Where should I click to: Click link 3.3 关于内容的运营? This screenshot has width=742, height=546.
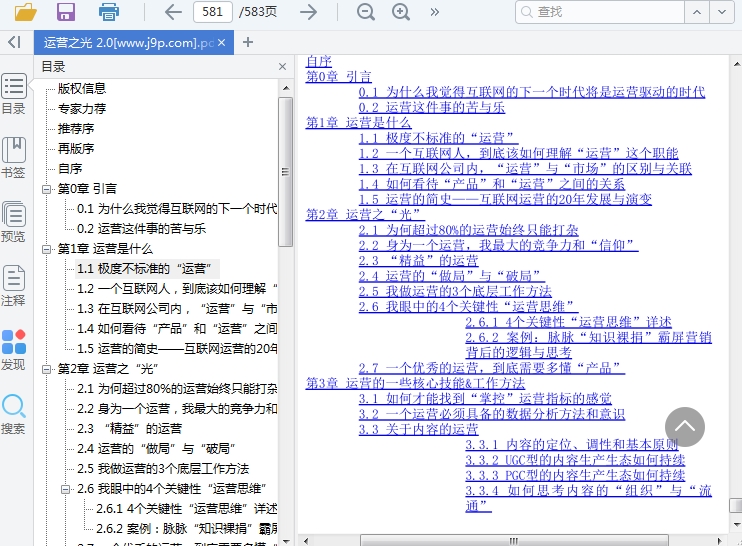pyautogui.click(x=418, y=429)
